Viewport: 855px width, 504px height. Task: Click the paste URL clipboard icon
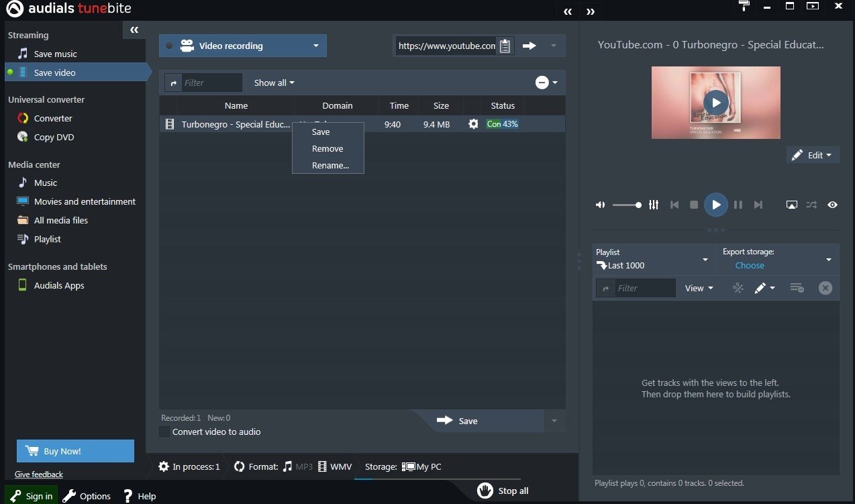coord(505,46)
